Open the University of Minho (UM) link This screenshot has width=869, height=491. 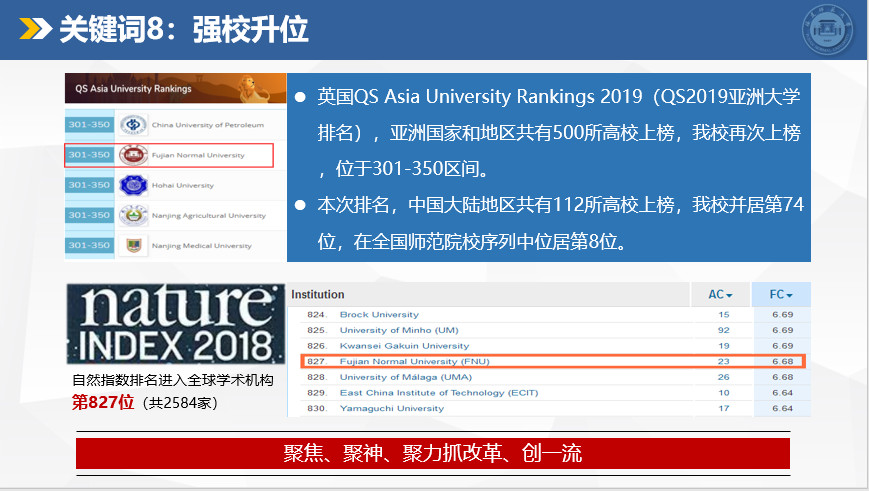399,330
